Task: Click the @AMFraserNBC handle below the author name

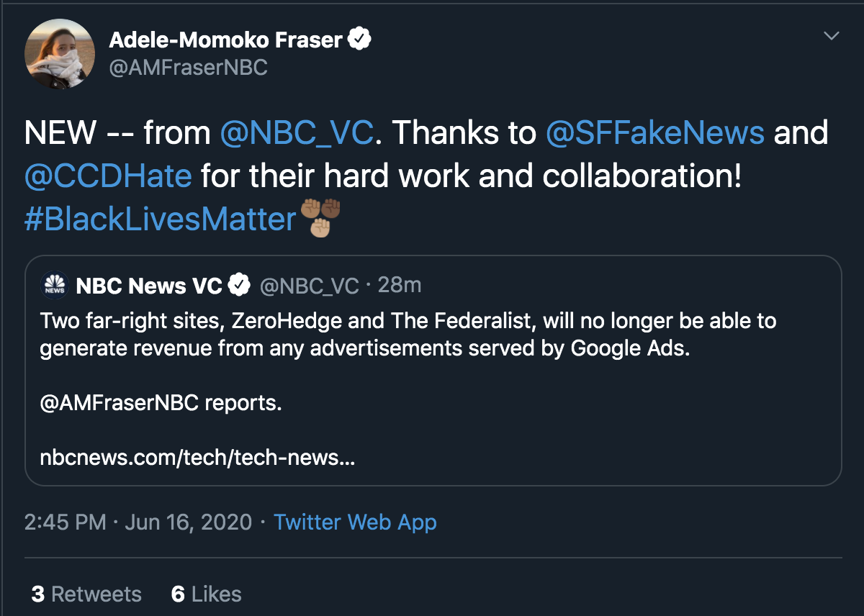Action: [188, 67]
